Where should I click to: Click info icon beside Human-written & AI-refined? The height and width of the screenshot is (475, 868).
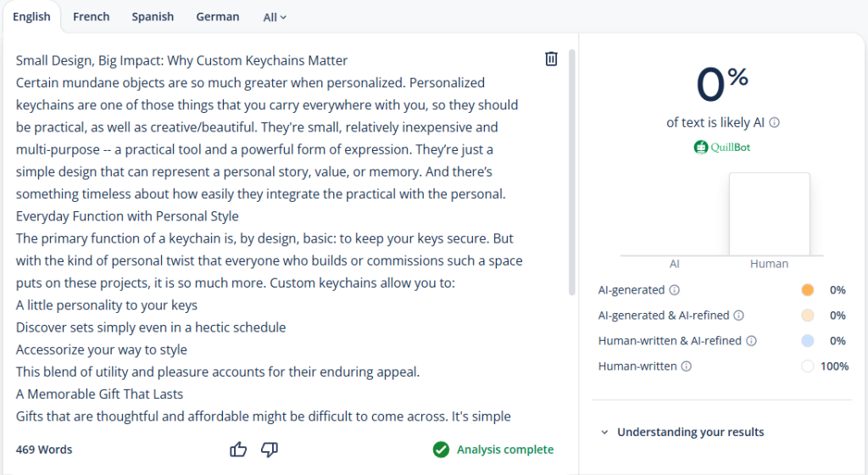pos(752,341)
